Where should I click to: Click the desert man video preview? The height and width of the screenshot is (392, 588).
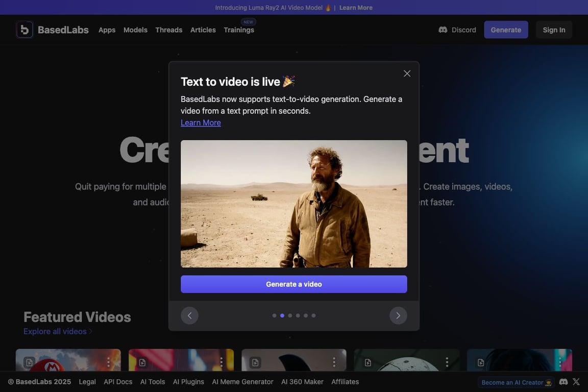[x=294, y=204]
